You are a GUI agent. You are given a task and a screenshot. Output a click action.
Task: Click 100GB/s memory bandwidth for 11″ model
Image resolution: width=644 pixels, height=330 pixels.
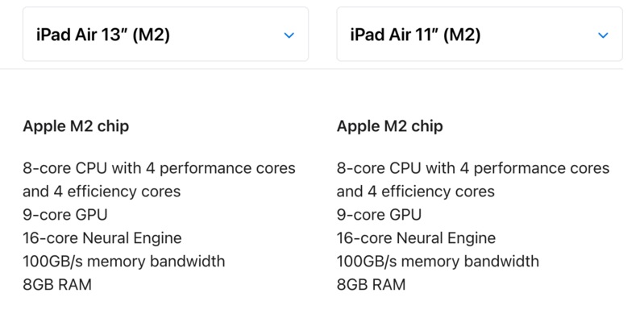tap(438, 262)
